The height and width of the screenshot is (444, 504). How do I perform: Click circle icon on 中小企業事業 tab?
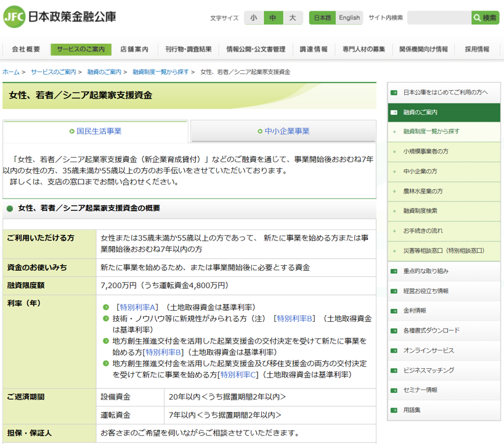click(260, 131)
